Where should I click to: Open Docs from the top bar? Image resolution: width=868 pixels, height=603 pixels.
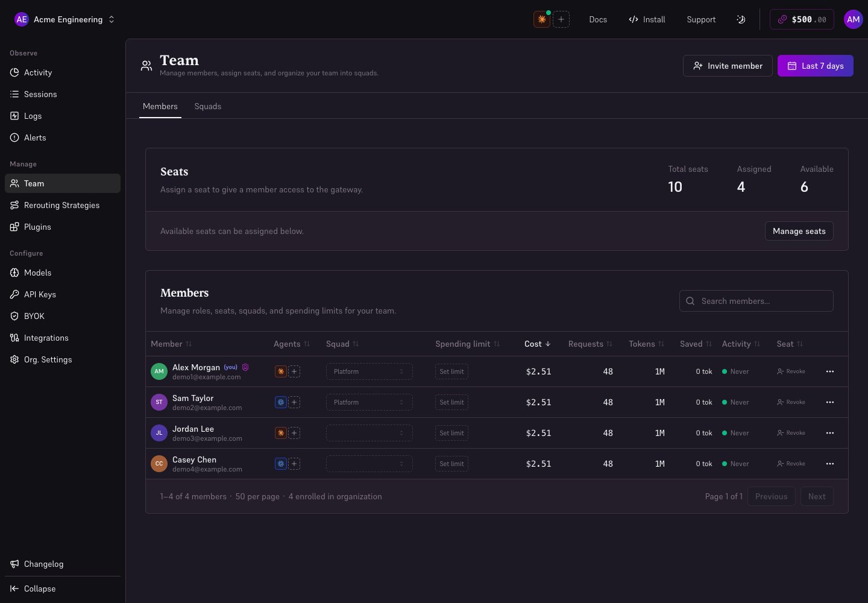click(598, 19)
